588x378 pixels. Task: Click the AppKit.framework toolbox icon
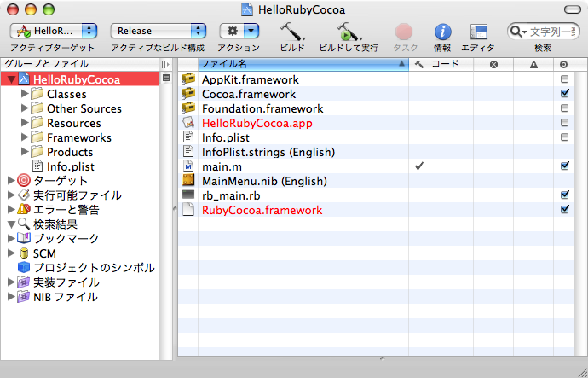click(188, 79)
